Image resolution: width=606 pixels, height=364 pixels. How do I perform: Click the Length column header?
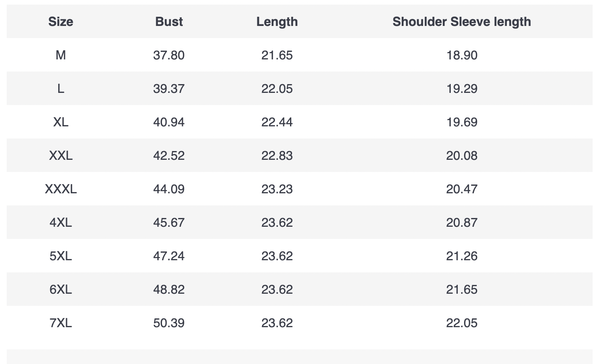[277, 22]
